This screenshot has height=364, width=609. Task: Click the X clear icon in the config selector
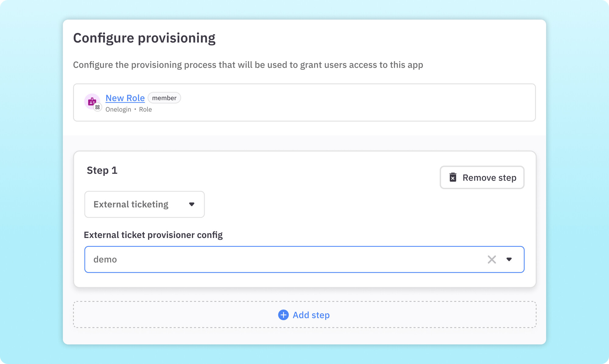(x=492, y=259)
